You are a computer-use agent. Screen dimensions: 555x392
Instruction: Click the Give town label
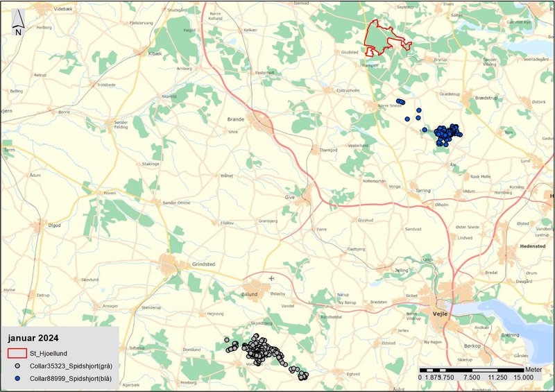pos(290,197)
